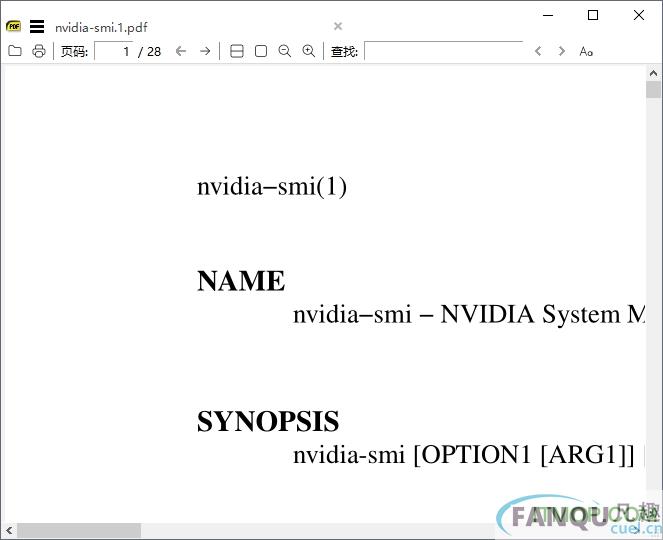Find previous search match arrow
The image size is (663, 540).
538,51
